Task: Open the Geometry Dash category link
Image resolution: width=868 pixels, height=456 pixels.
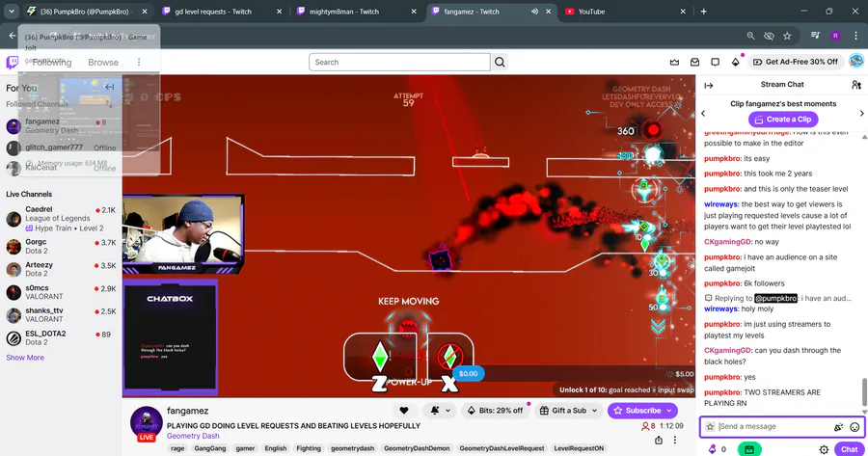Action: (x=193, y=436)
